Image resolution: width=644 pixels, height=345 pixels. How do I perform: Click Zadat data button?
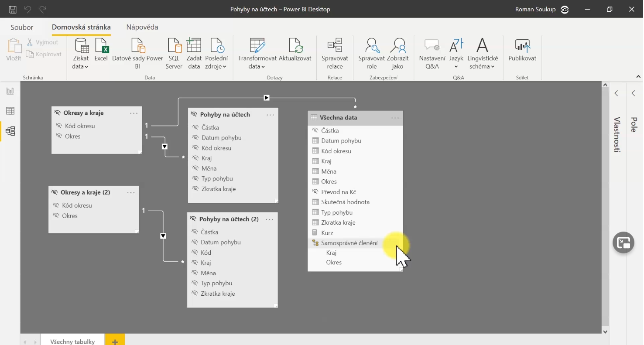click(x=194, y=53)
